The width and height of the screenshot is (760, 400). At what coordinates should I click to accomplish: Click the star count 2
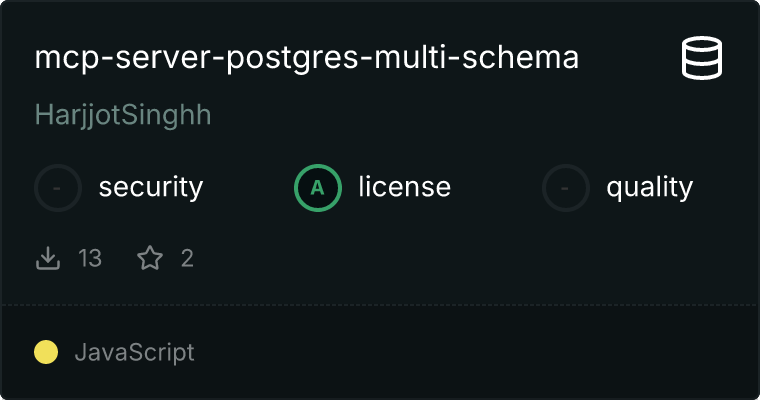pyautogui.click(x=187, y=259)
